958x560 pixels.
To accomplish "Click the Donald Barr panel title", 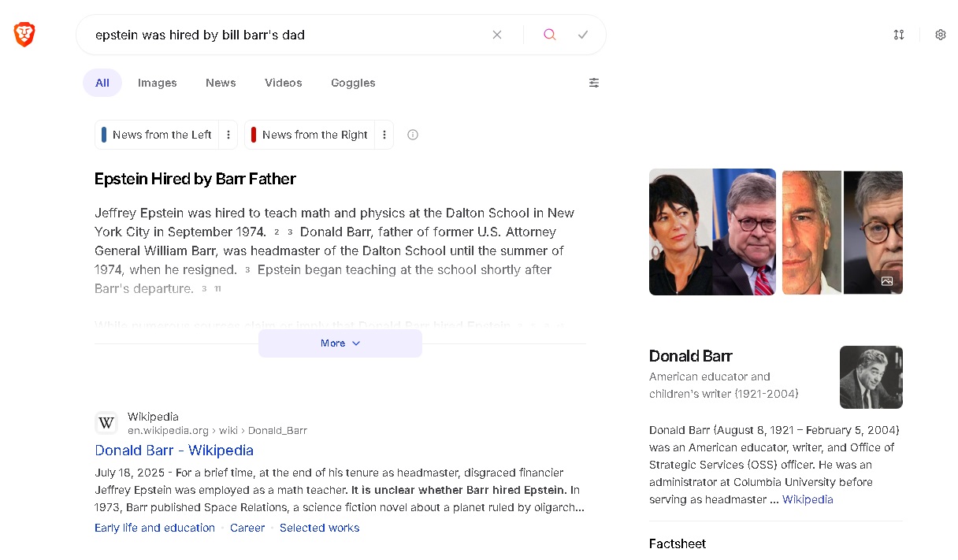I will click(691, 356).
